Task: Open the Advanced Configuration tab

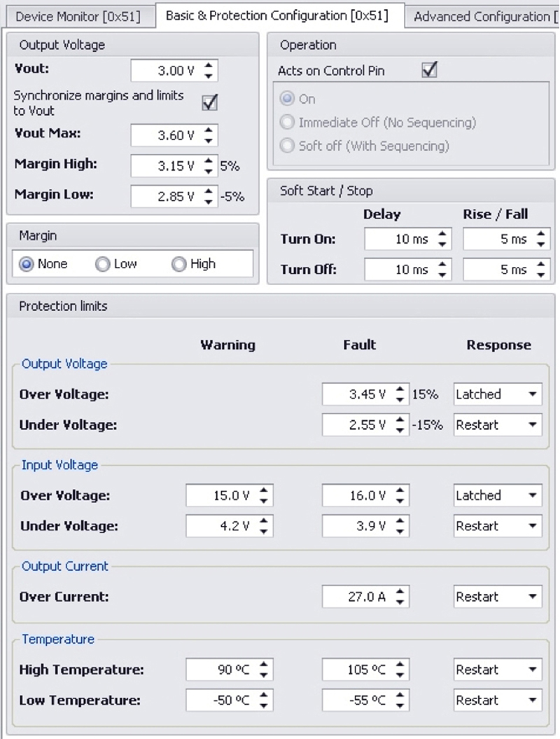Action: pos(483,16)
